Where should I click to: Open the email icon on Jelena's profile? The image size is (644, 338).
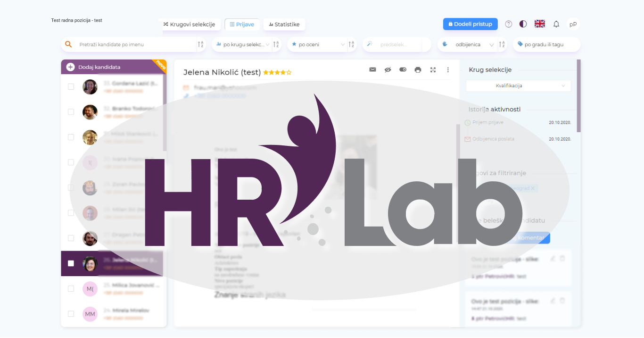(372, 69)
